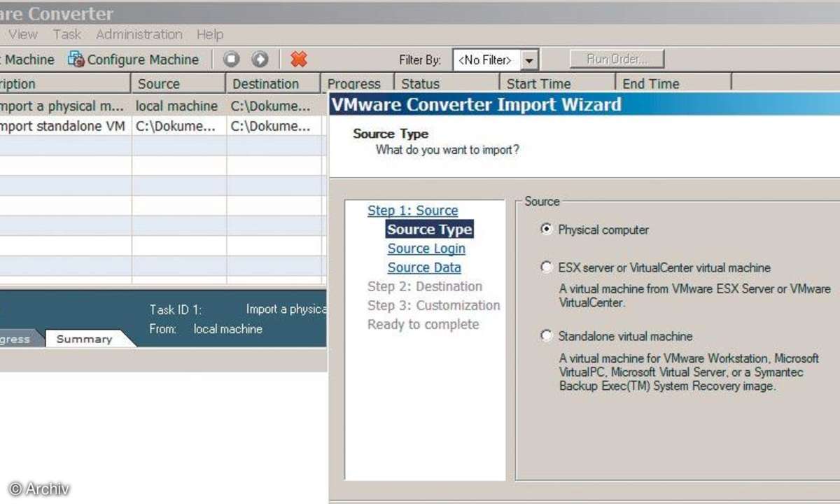Open the Help menu
Viewport: 840px width, 504px height.
point(210,34)
